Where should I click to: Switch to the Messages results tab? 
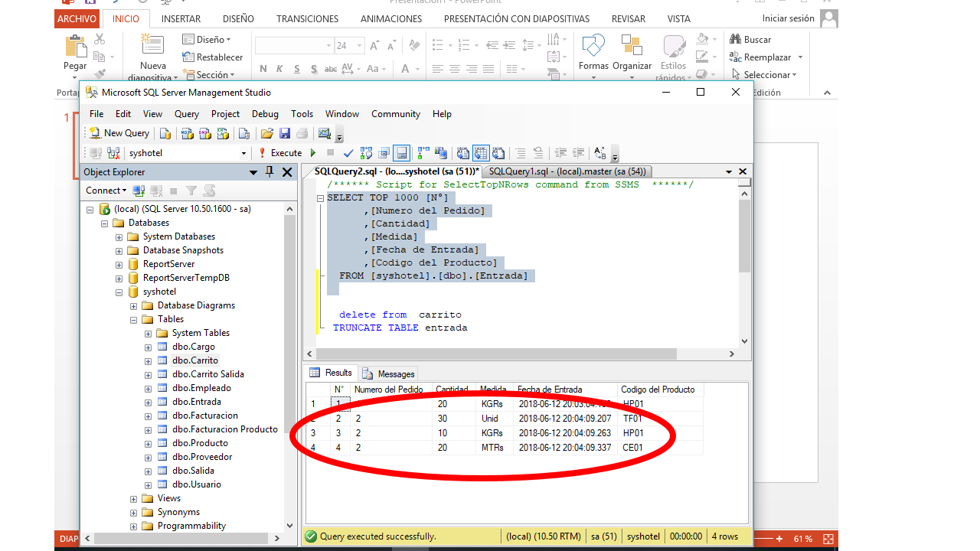(x=389, y=373)
